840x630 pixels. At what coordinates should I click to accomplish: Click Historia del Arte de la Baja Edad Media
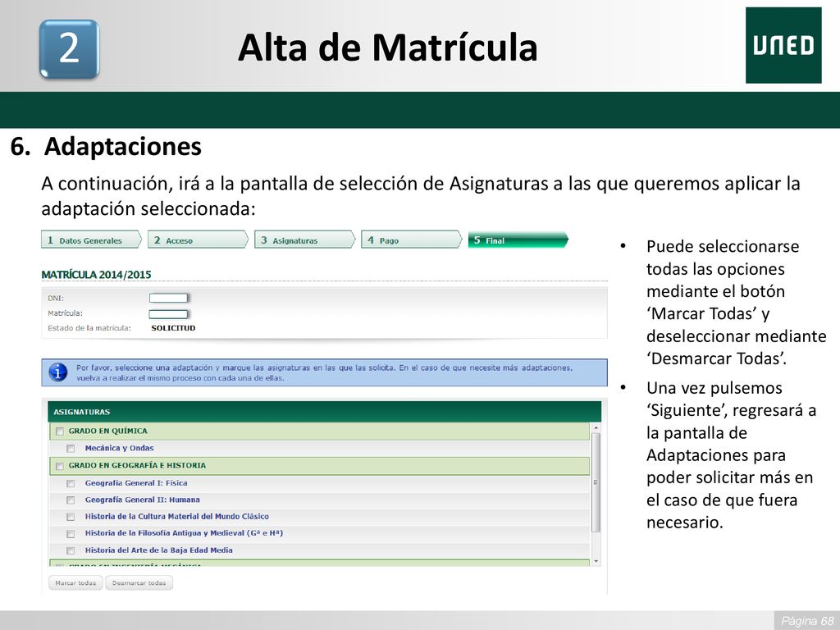[x=158, y=550]
